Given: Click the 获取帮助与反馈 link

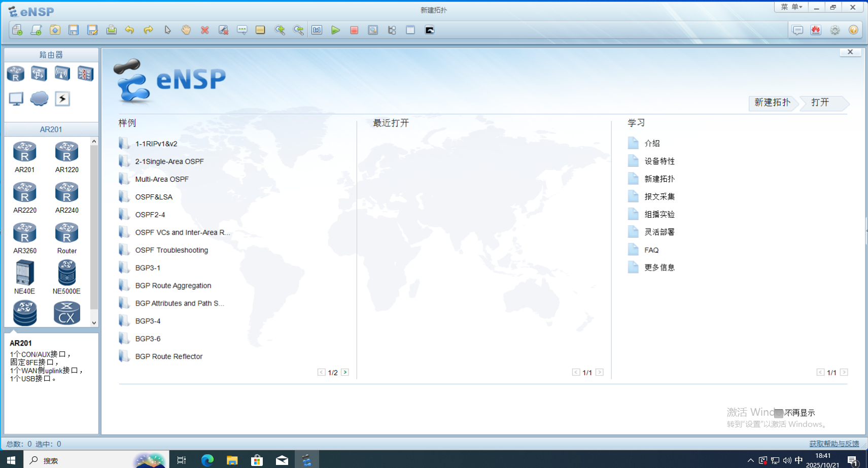Looking at the screenshot, I should pyautogui.click(x=834, y=444).
